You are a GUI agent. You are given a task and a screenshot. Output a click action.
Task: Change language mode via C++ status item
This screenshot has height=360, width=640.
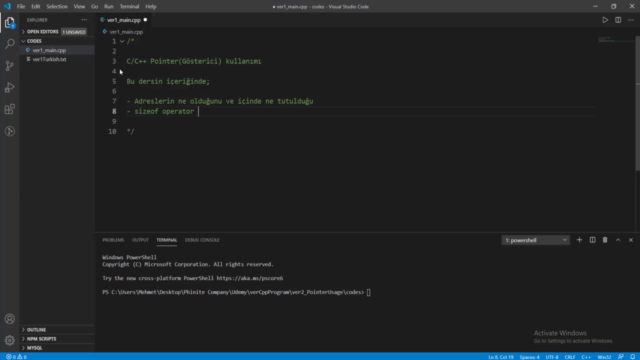tap(586, 357)
